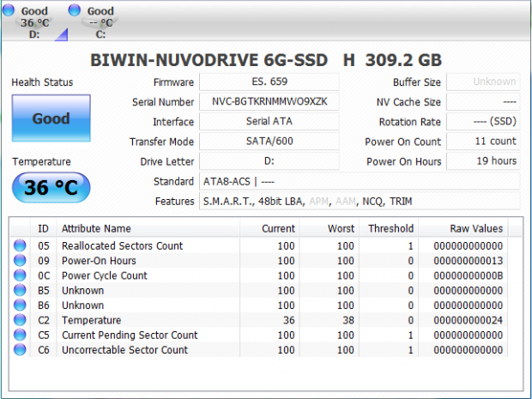Select the Power Cycle Count attribute name
532x399 pixels.
pos(105,275)
